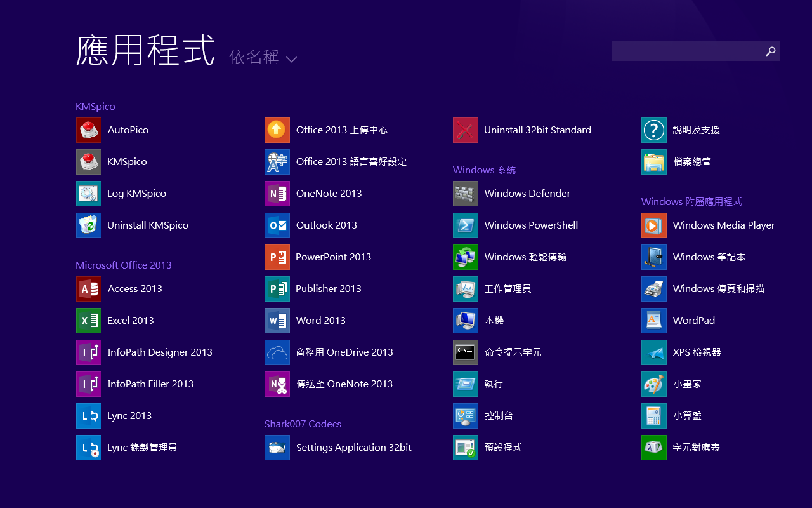Select the KMSpico group header

95,107
